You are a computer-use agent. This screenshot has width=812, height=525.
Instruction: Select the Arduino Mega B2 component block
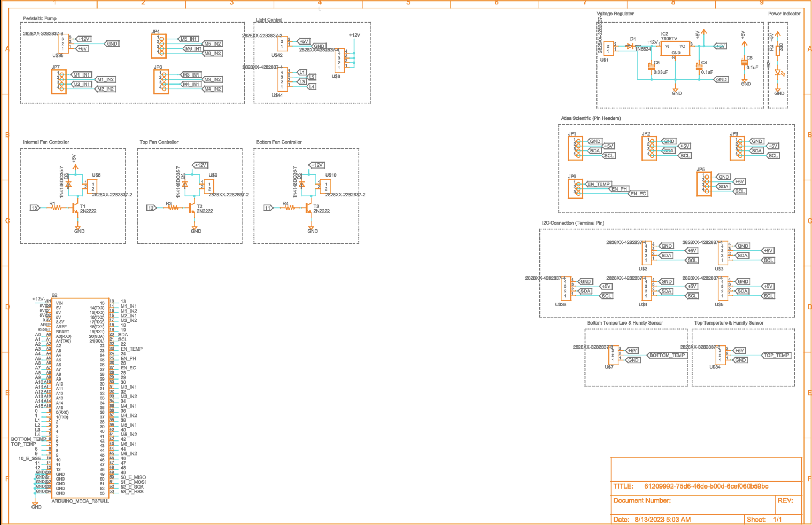(x=80, y=398)
